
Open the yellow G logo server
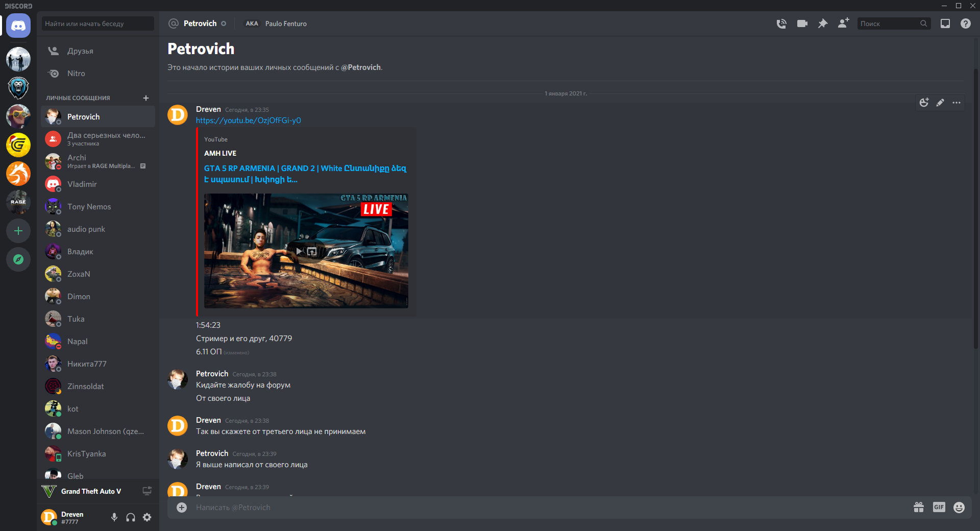click(18, 145)
